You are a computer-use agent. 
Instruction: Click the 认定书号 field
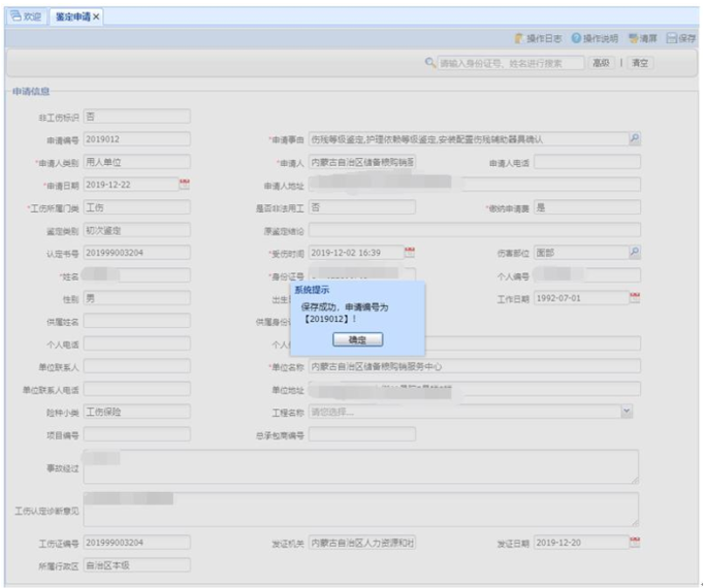(x=136, y=252)
